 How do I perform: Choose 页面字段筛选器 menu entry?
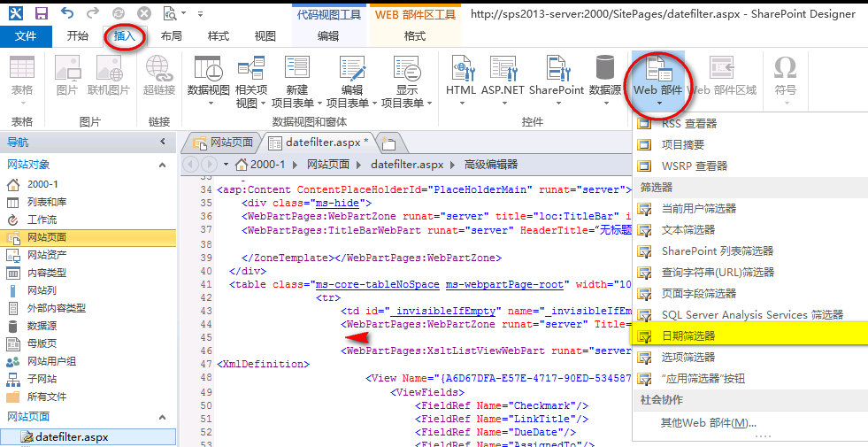[749, 294]
